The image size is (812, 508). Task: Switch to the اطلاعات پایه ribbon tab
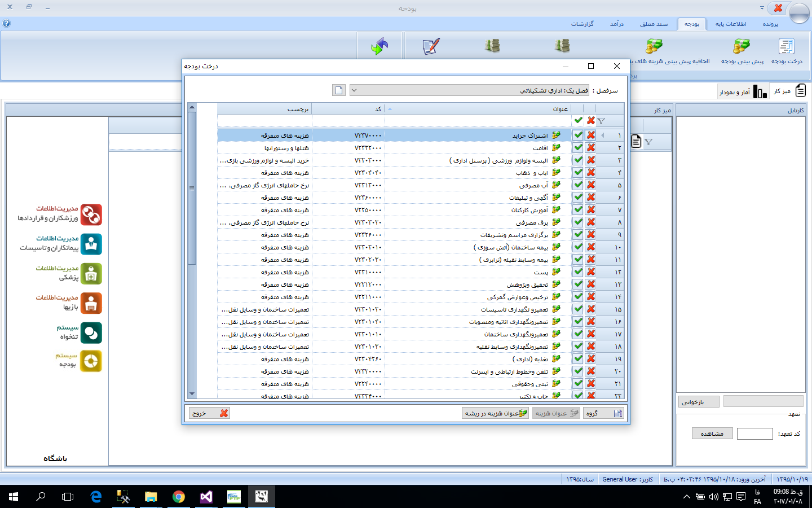[730, 24]
